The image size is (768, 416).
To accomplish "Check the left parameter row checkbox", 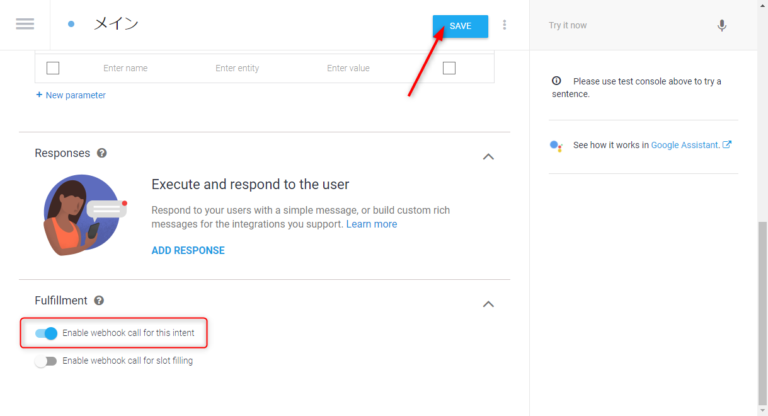I will click(53, 68).
